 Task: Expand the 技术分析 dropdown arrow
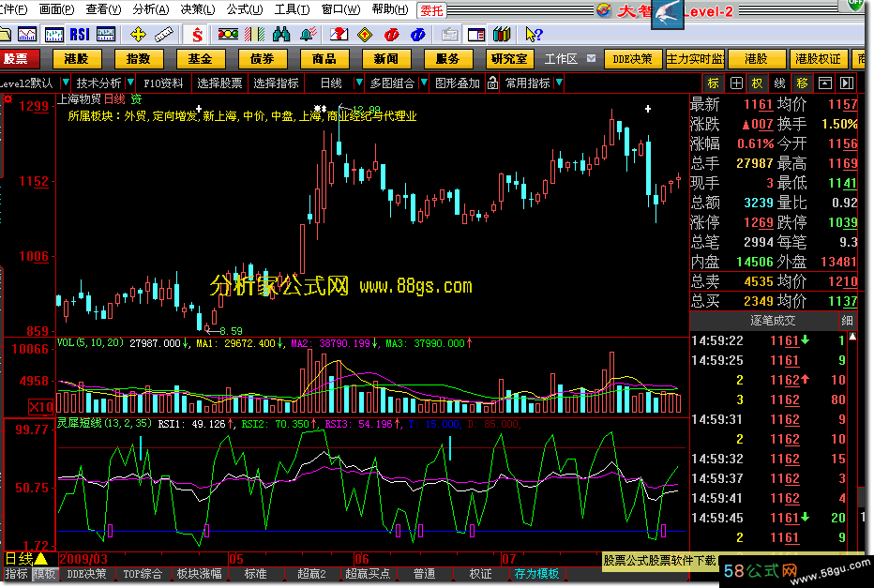[130, 83]
